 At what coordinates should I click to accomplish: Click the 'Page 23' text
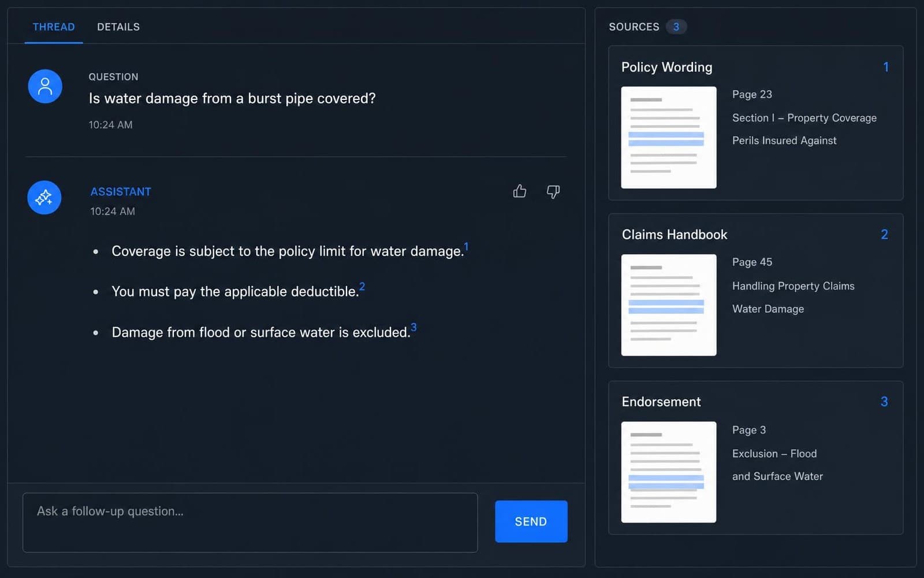tap(752, 94)
